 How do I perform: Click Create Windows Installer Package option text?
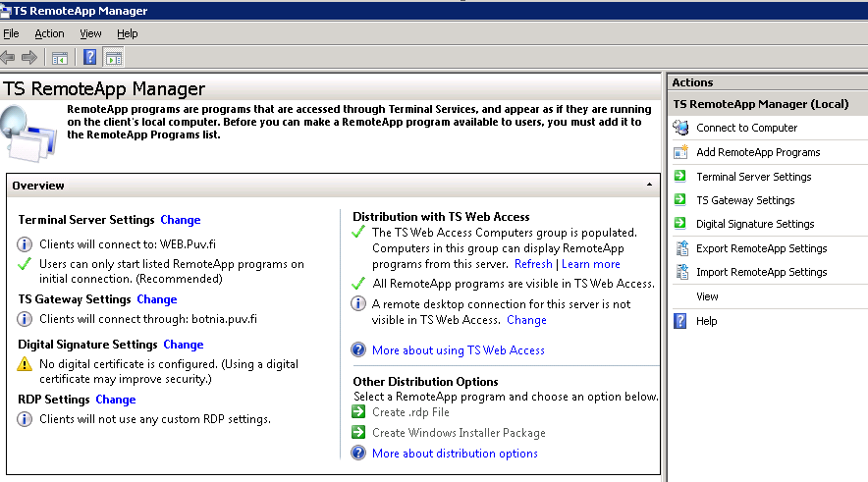459,433
